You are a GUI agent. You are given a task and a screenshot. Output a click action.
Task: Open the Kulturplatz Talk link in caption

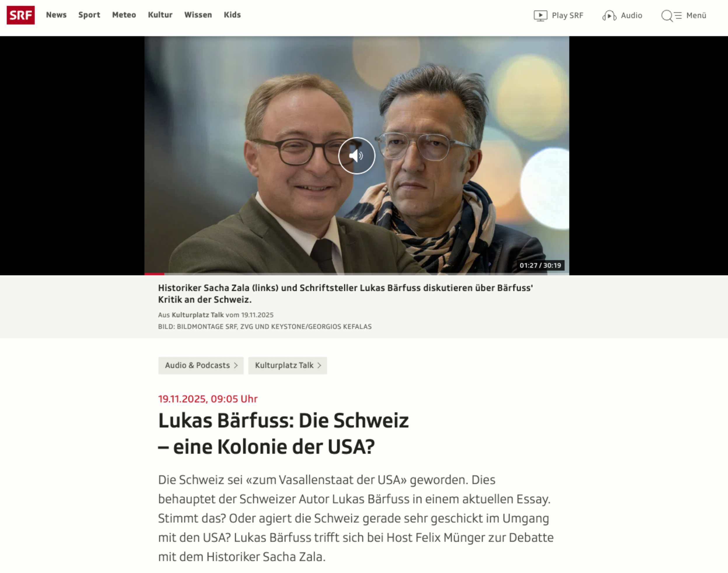pyautogui.click(x=198, y=315)
